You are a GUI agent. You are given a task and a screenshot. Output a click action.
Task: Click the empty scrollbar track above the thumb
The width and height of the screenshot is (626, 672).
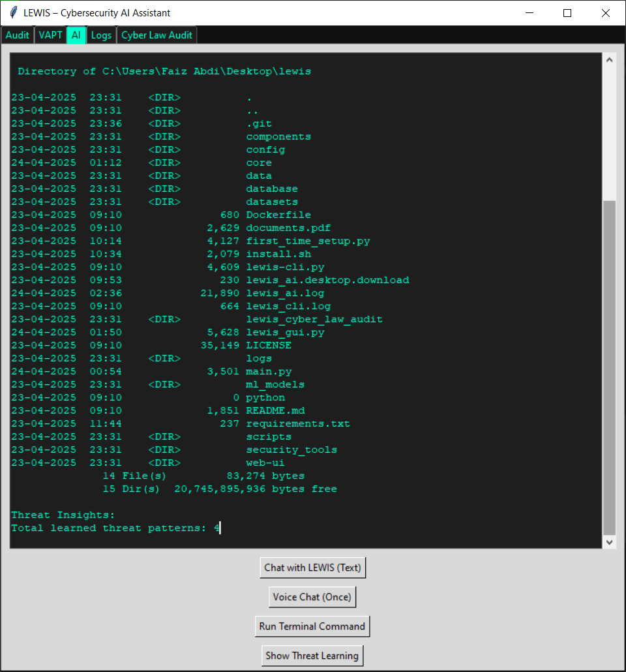[x=610, y=130]
